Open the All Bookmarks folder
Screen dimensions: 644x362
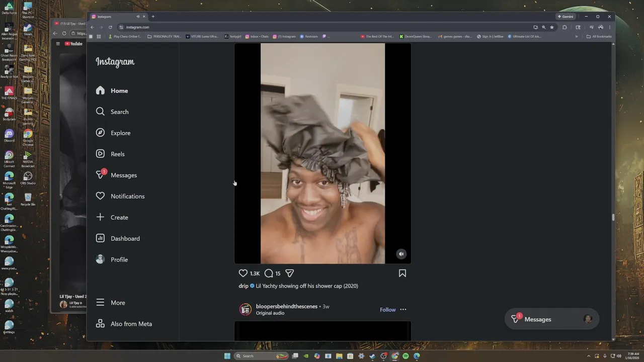599,36
